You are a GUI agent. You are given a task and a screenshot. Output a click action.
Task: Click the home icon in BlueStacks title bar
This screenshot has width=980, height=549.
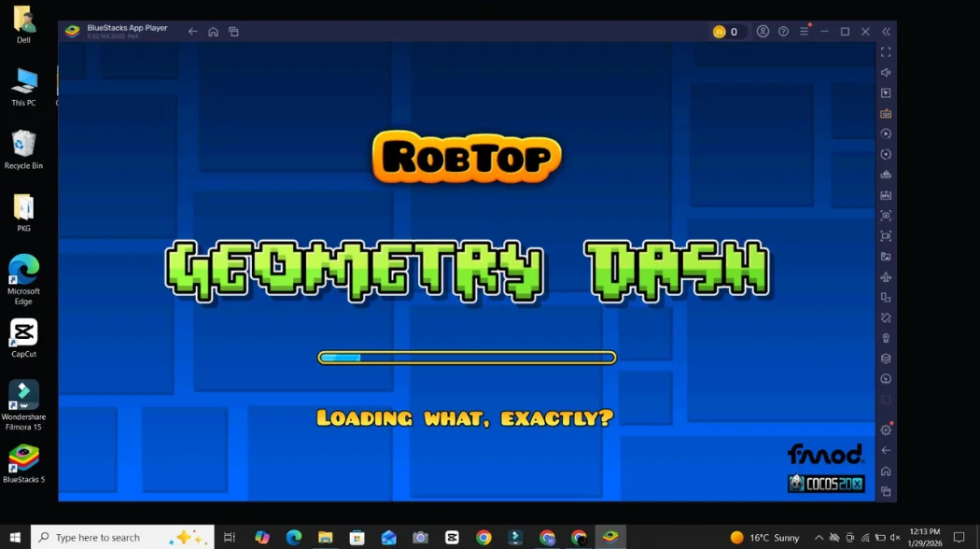[213, 32]
